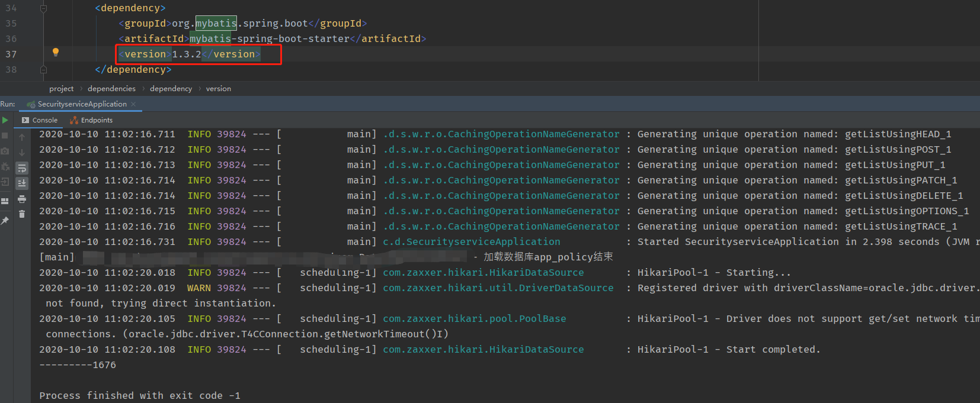Click 'org.mybatis.spring.boot' groupId text

tap(240, 23)
